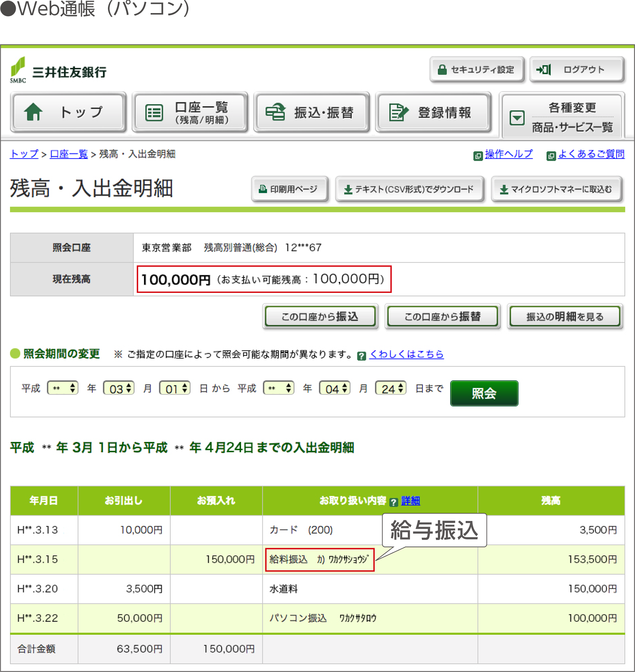Click the 口座一覧 breadcrumb link

click(x=68, y=154)
